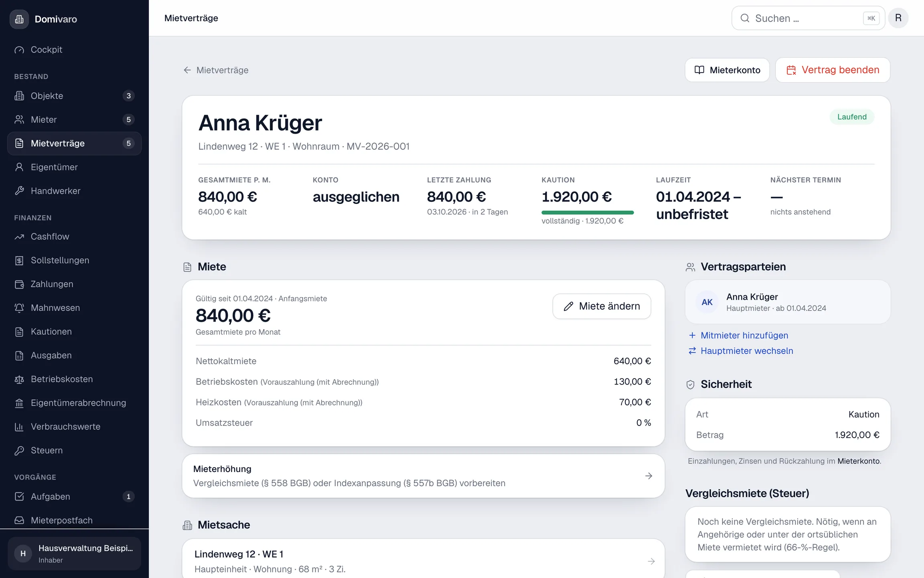Image resolution: width=924 pixels, height=578 pixels.
Task: Click Hauptmieter wechseln link
Action: [740, 351]
